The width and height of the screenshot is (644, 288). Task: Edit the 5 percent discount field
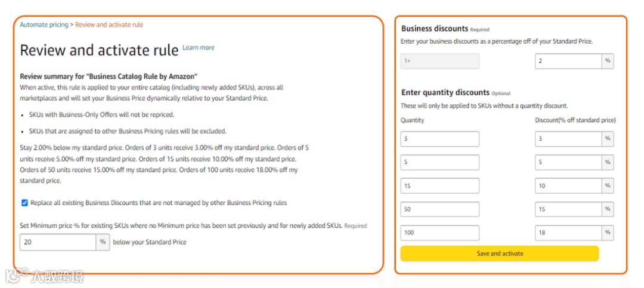[568, 162]
